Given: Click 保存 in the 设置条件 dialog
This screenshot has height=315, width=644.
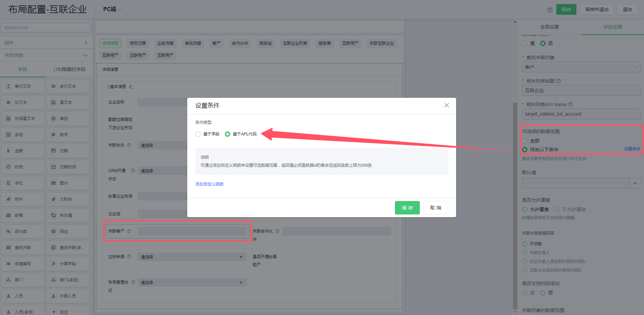Looking at the screenshot, I should click(x=407, y=207).
